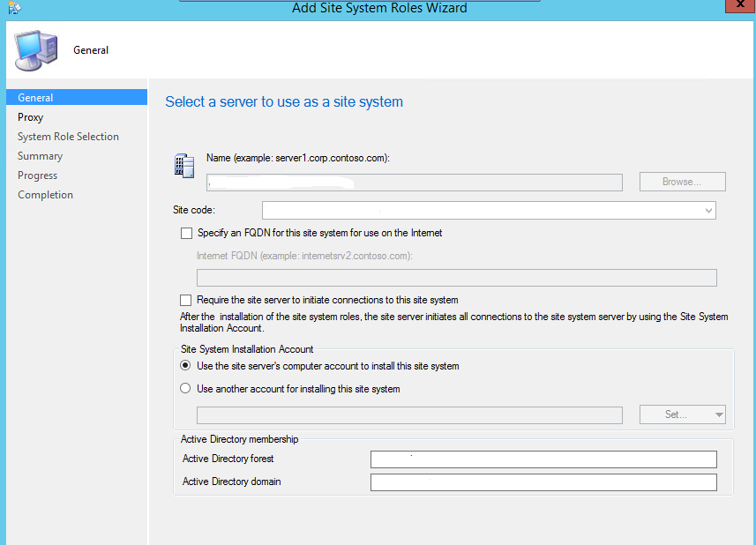Click the Active Directory forest field
The image size is (756, 545).
[x=543, y=459]
